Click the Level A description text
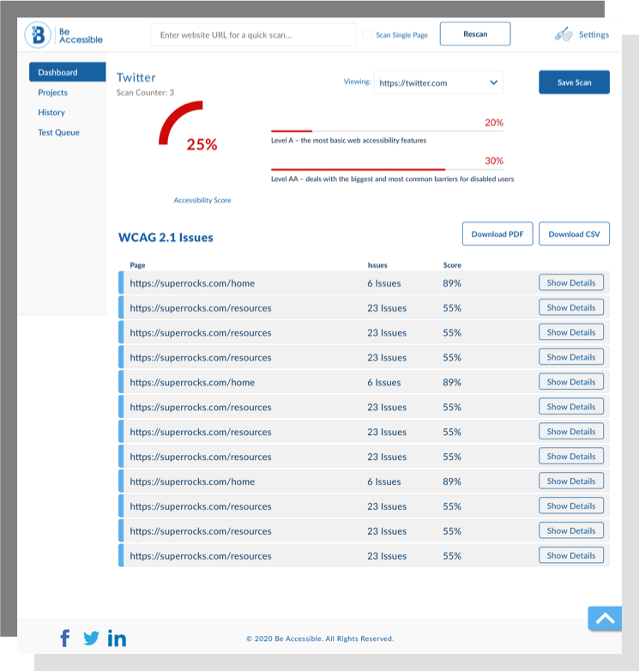This screenshot has width=639, height=672. coord(348,140)
